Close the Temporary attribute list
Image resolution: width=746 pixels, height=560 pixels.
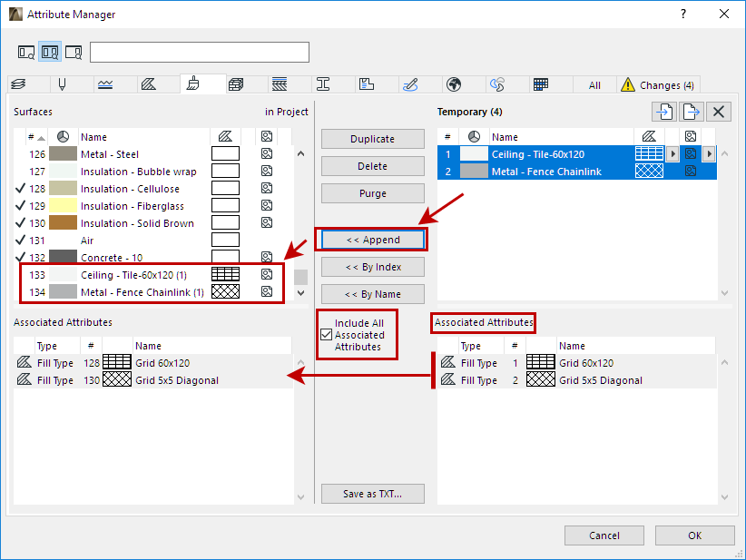click(x=719, y=112)
